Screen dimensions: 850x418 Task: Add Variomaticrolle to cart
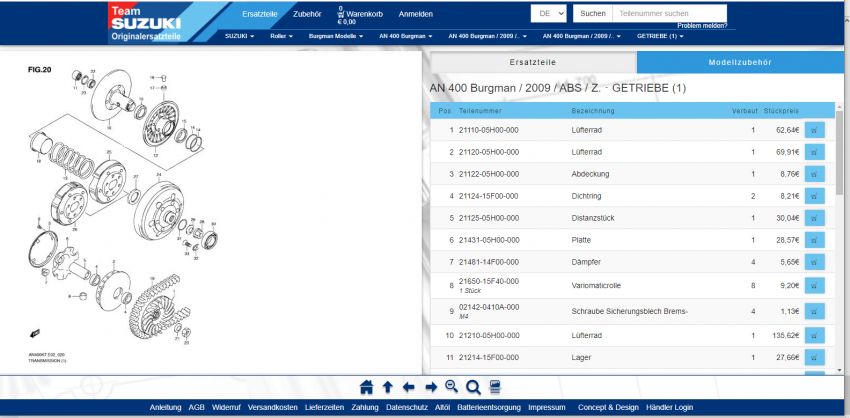[814, 285]
